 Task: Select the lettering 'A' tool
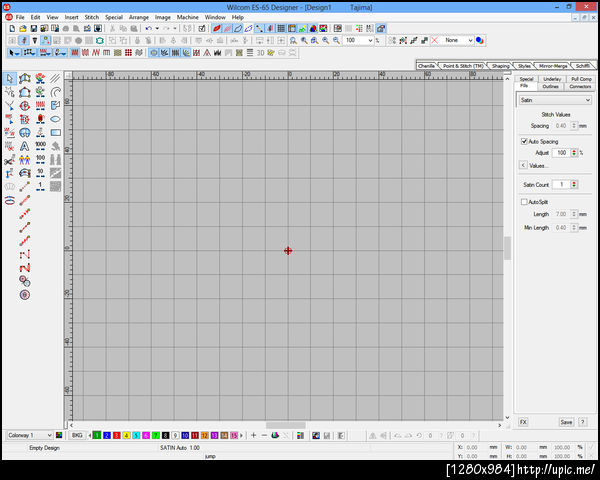(24, 146)
